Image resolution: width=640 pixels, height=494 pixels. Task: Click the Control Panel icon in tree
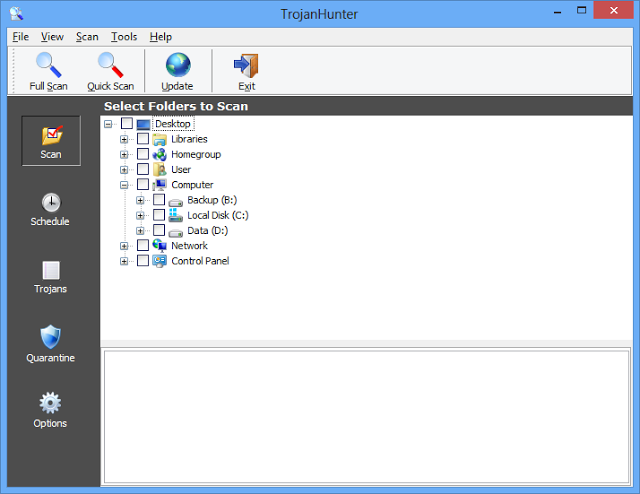tap(159, 261)
